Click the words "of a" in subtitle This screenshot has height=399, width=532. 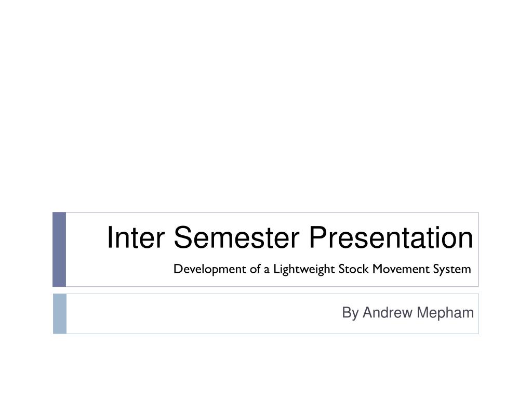[260, 269]
